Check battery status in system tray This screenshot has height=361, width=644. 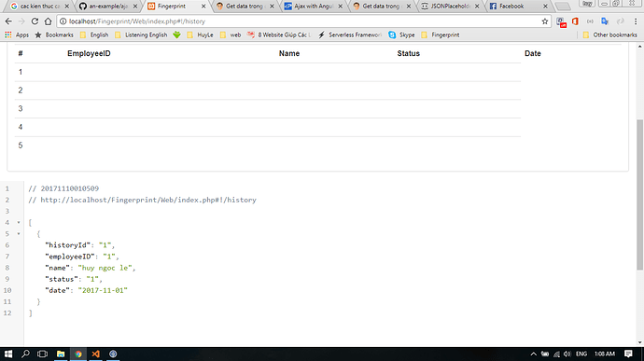pyautogui.click(x=545, y=354)
